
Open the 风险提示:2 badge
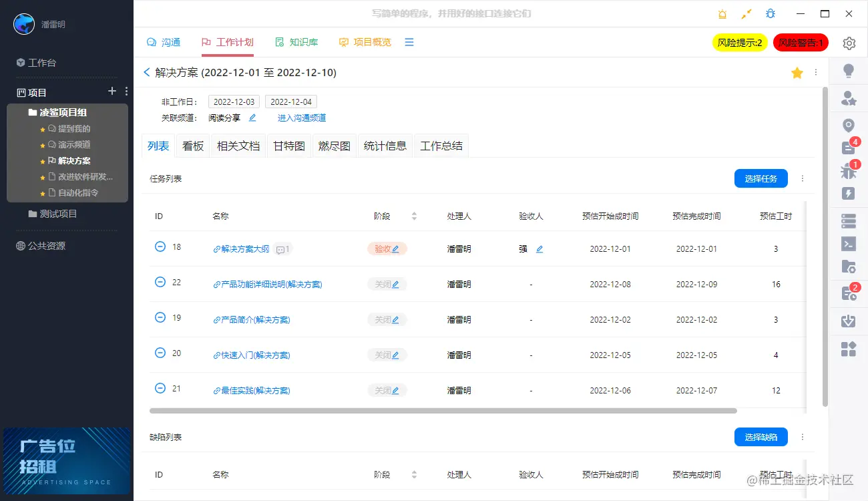click(x=740, y=43)
